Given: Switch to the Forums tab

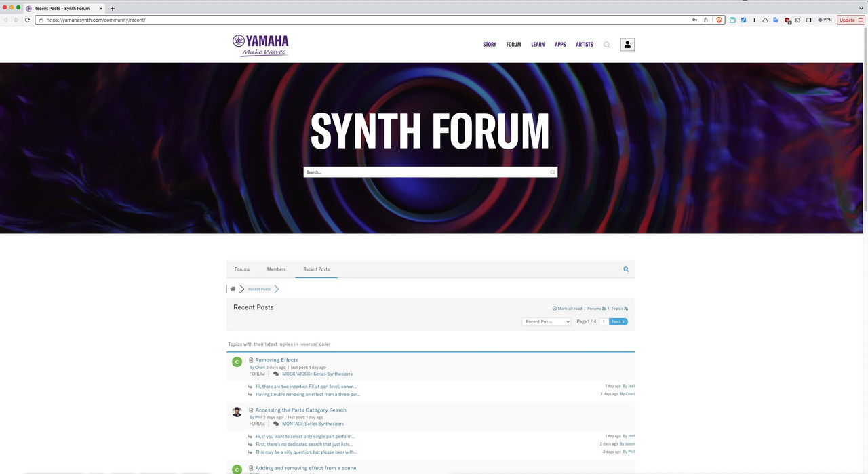Looking at the screenshot, I should [x=242, y=269].
